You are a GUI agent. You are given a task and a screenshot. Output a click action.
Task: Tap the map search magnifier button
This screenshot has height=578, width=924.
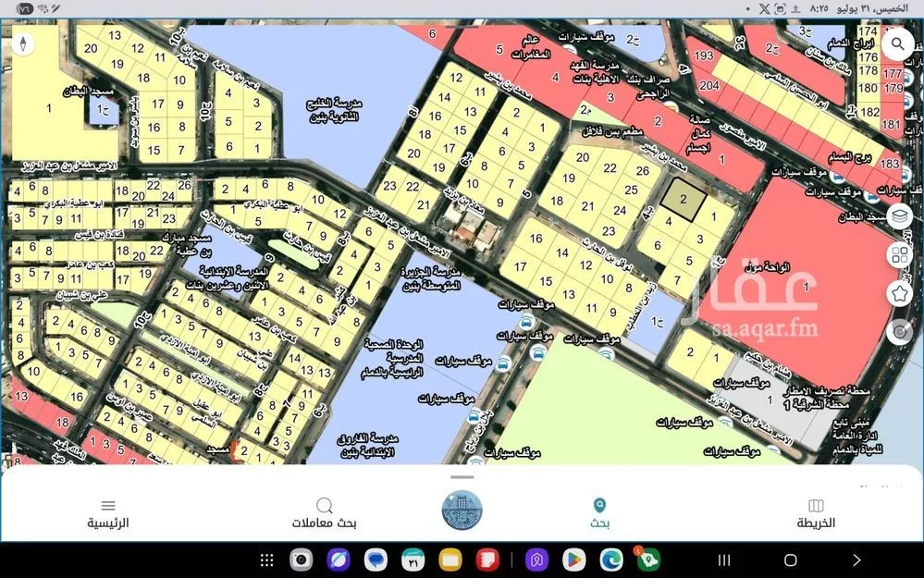pos(897,43)
